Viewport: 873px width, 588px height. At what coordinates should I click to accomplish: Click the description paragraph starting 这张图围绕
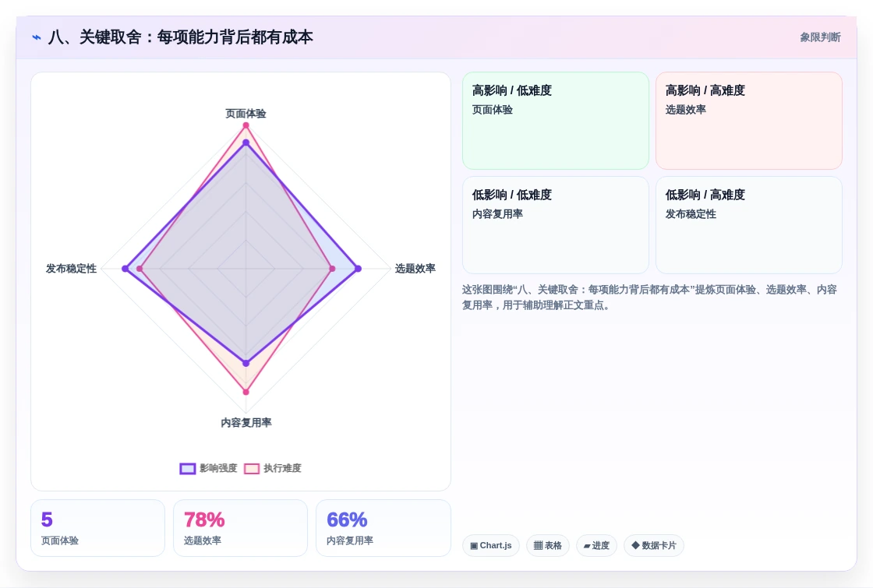(650, 297)
